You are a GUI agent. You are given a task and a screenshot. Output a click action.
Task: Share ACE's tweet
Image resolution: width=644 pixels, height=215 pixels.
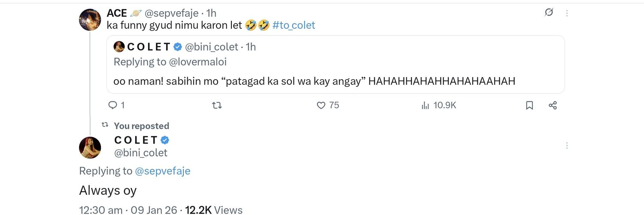click(x=553, y=105)
